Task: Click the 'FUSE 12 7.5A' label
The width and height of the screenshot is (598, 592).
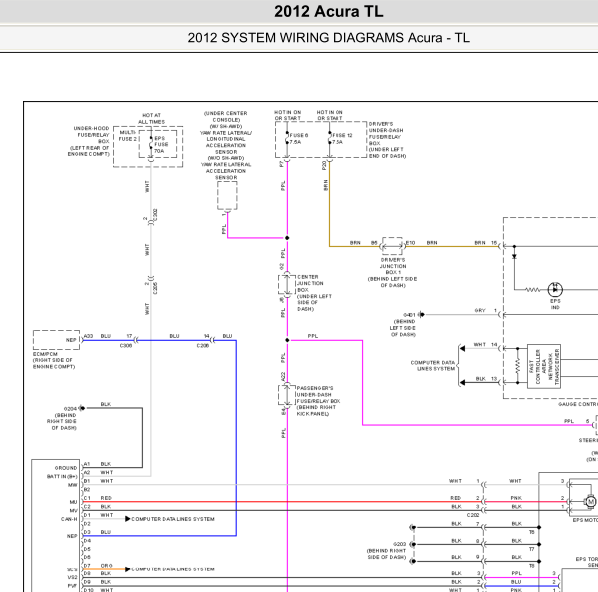Action: [342, 138]
